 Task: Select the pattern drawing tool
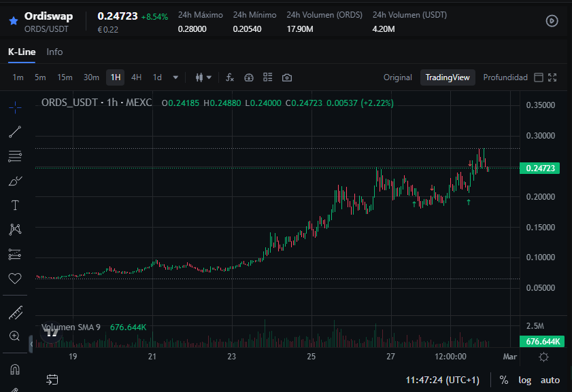point(15,230)
